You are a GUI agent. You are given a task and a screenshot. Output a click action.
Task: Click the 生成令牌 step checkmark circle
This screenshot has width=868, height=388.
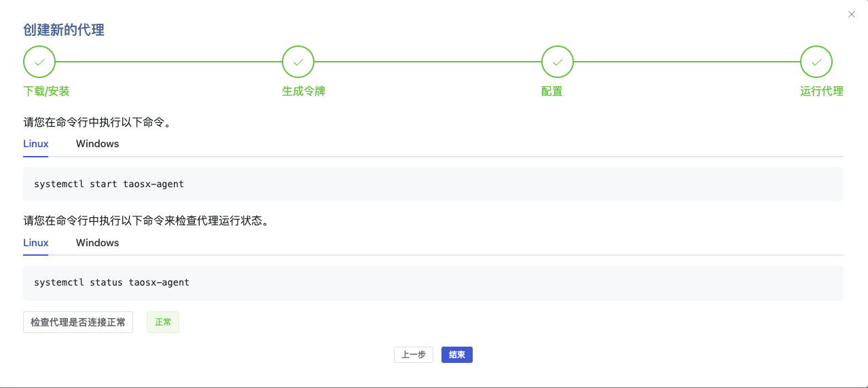click(x=298, y=62)
